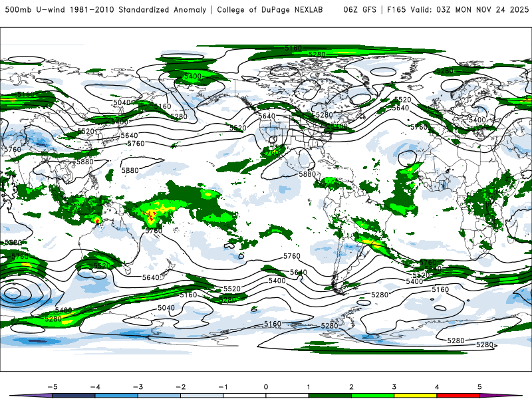Click the light blue -3 to -2 colorbar segment
The image size is (532, 399).
(x=159, y=396)
